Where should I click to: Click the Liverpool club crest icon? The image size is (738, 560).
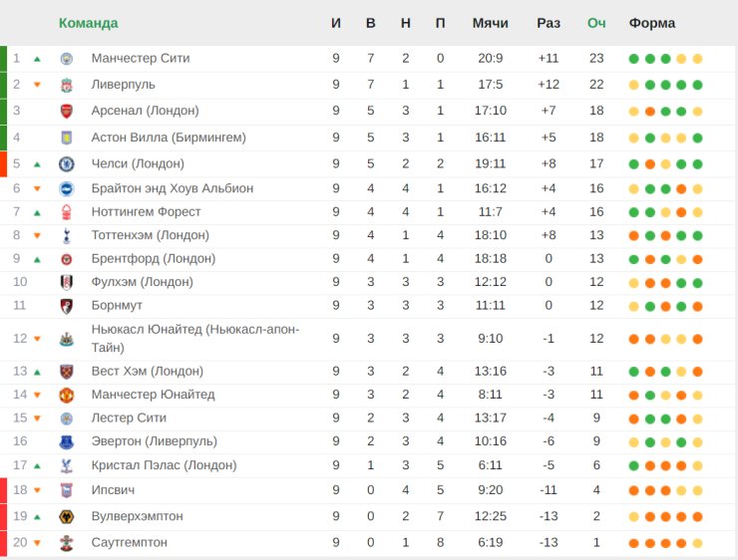click(67, 85)
